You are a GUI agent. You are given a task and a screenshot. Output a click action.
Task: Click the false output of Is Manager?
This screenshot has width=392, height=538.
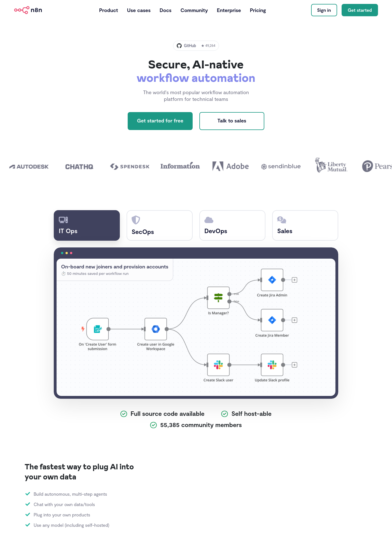pos(229,301)
